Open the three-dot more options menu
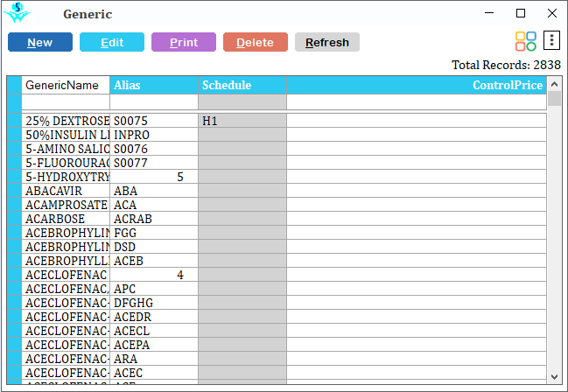 (x=551, y=40)
